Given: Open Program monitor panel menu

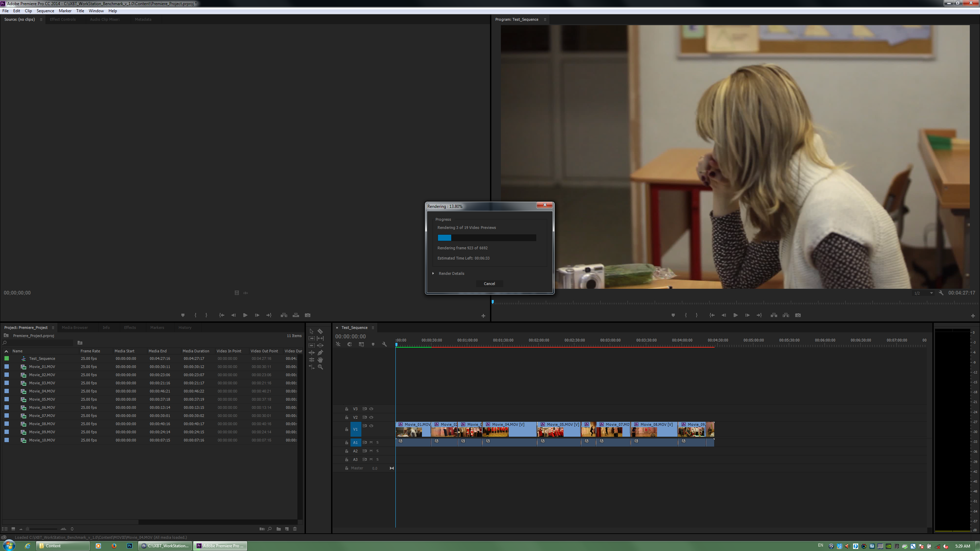Looking at the screenshot, I should (x=545, y=19).
